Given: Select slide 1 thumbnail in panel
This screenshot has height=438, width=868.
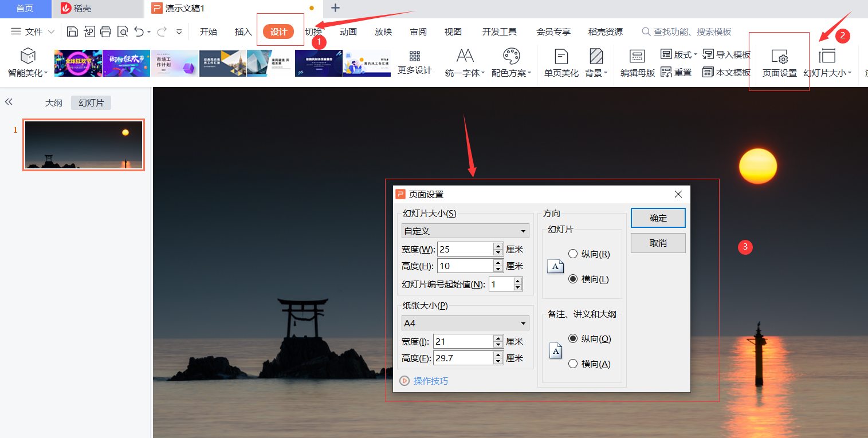Looking at the screenshot, I should (84, 144).
